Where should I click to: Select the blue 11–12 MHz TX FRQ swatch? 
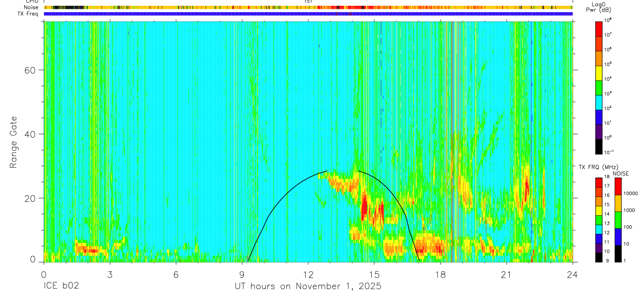click(599, 239)
